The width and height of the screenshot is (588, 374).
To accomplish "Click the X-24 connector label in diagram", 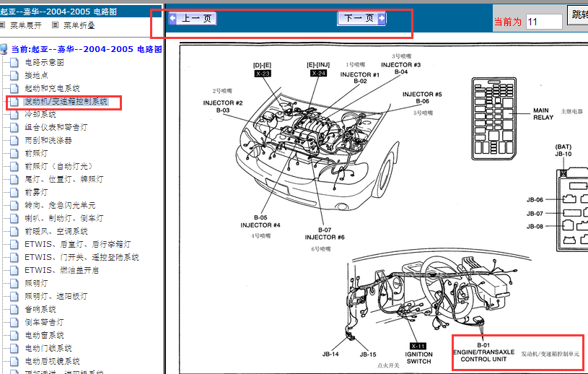I will click(318, 73).
